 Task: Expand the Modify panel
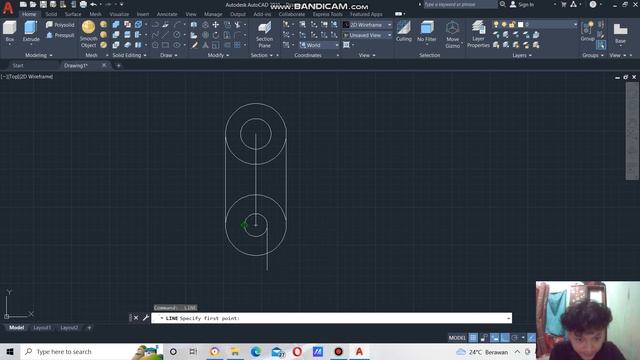click(x=218, y=55)
